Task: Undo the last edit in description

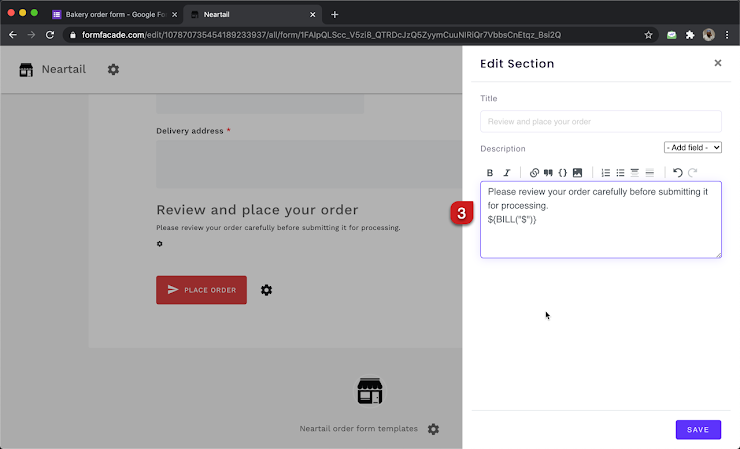Action: [x=678, y=173]
